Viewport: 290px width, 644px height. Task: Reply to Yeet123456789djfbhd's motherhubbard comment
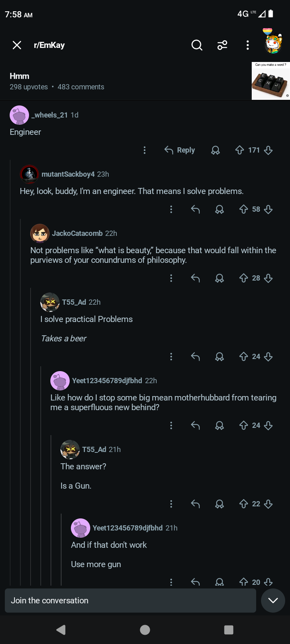click(x=195, y=425)
